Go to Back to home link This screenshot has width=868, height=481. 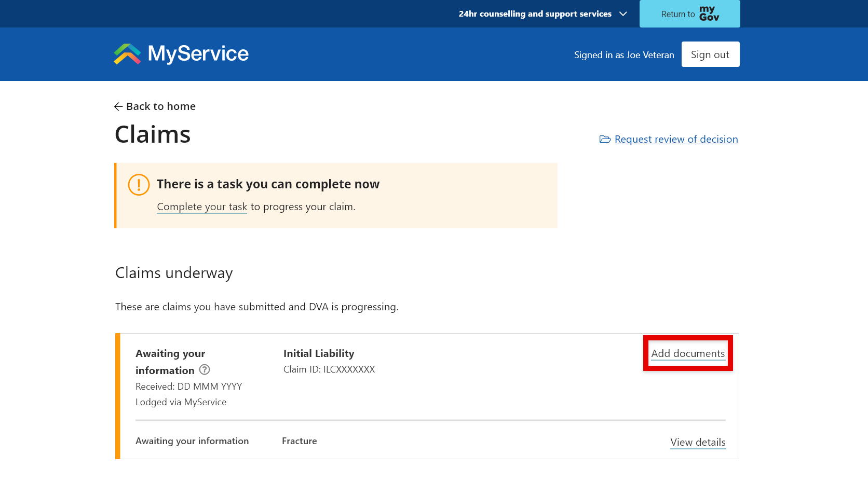pos(155,106)
